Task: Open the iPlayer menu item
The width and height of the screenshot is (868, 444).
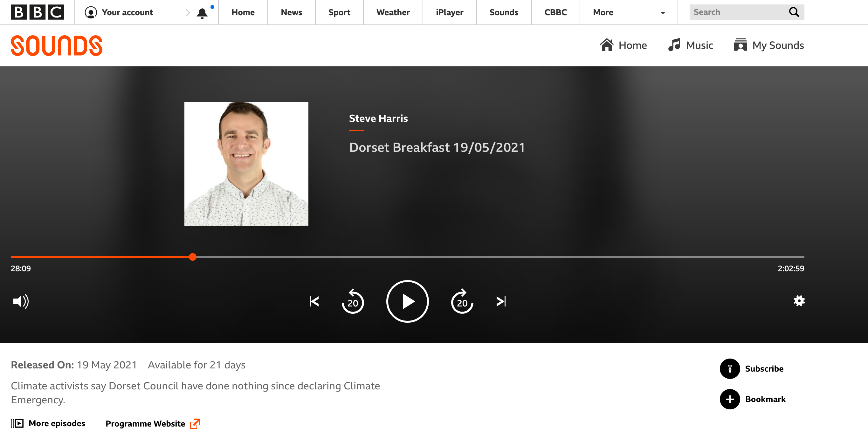Action: coord(450,12)
